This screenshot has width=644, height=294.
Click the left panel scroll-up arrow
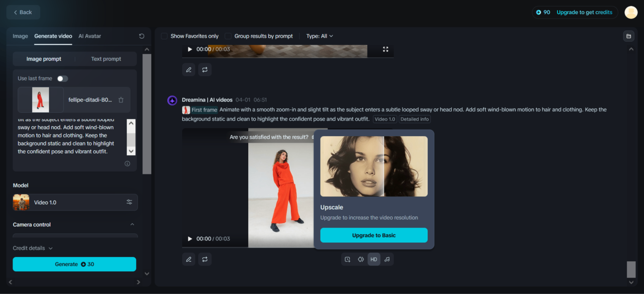147,50
